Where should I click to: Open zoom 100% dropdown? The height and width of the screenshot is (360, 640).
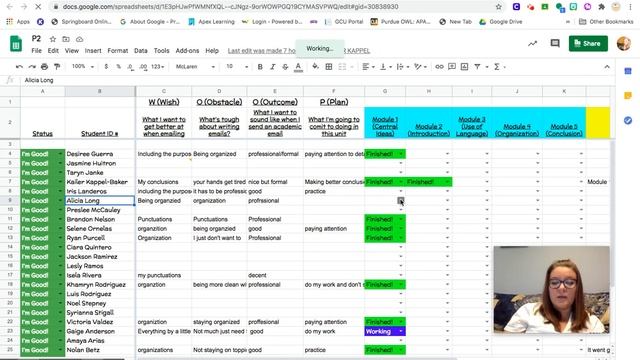coord(83,67)
